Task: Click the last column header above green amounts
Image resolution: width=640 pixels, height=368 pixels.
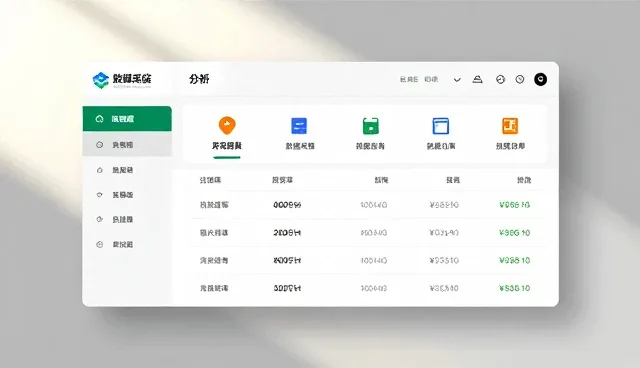Action: tap(524, 180)
